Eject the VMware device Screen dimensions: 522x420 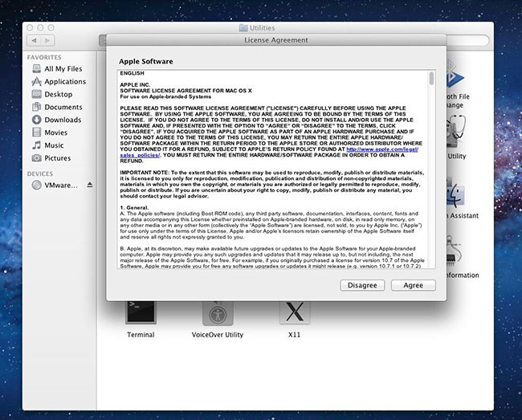[x=90, y=185]
